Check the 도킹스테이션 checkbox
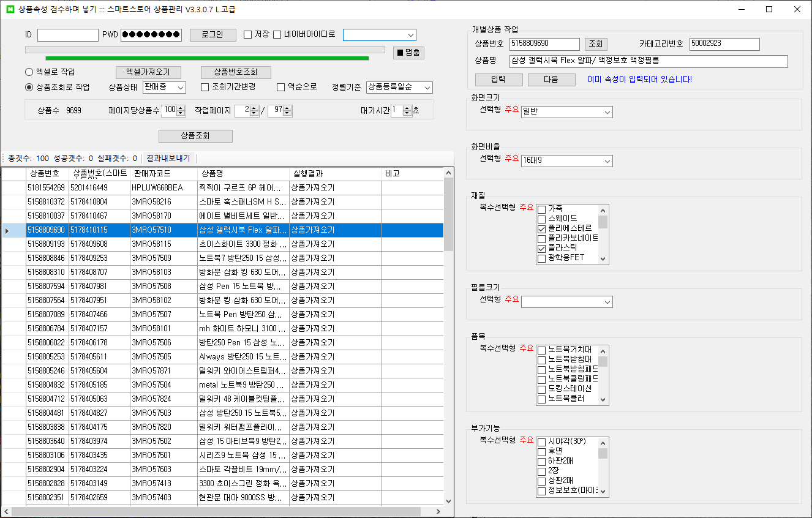The image size is (812, 518). (541, 389)
